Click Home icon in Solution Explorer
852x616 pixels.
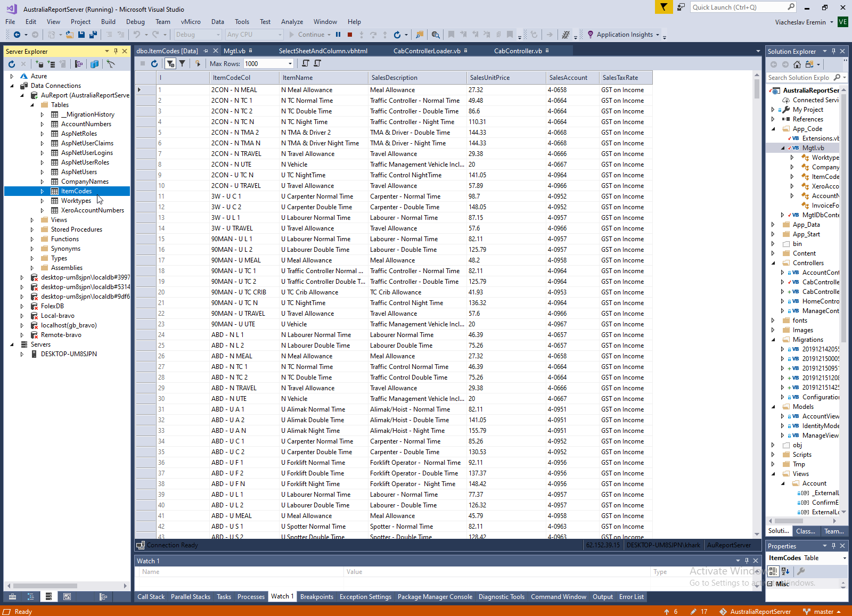pos(797,64)
